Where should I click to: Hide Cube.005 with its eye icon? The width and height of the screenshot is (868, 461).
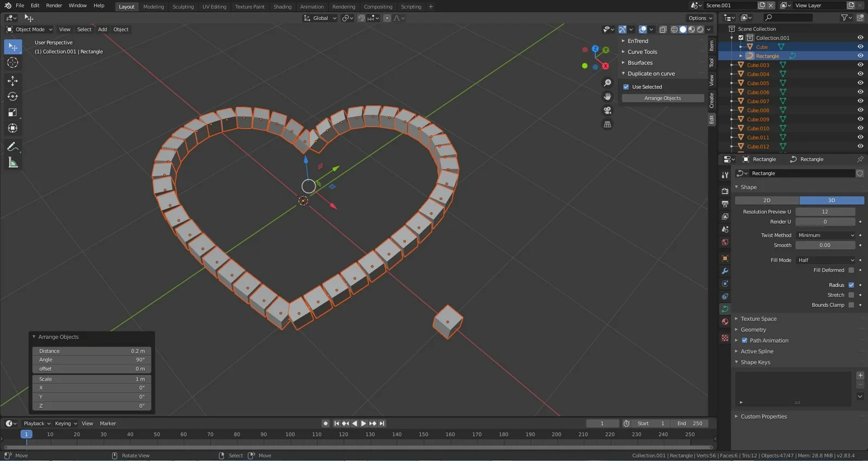(860, 83)
